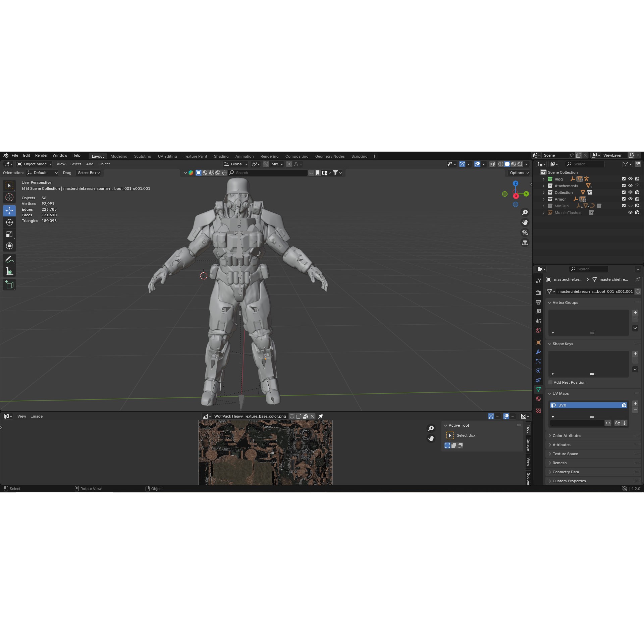
Task: Click the viewport zoom magnifier icon
Action: (525, 212)
